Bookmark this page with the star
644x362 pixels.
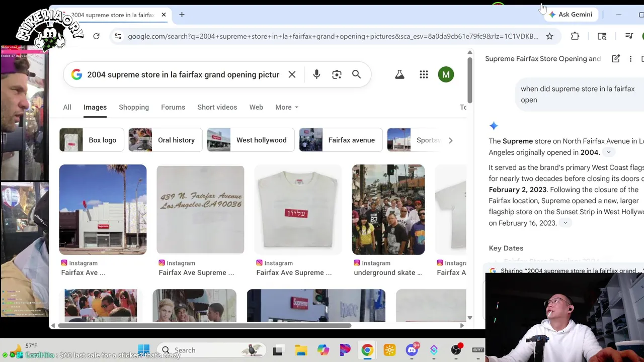point(549,36)
